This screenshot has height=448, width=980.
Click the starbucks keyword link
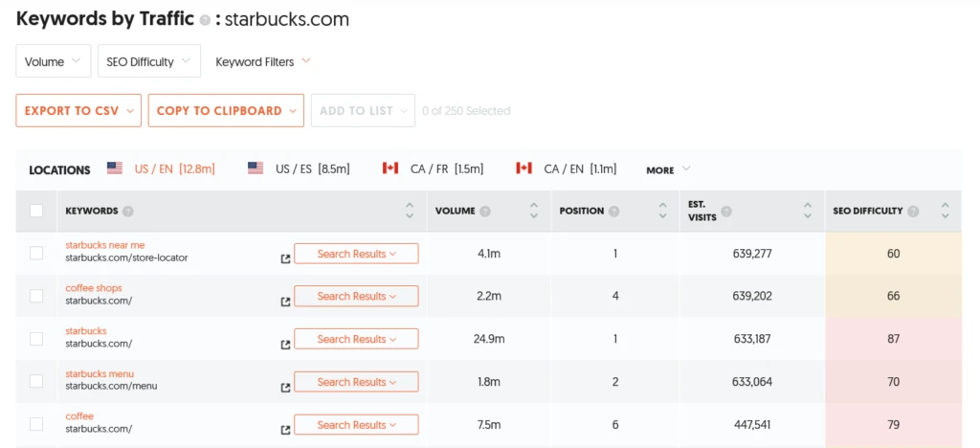(x=85, y=331)
